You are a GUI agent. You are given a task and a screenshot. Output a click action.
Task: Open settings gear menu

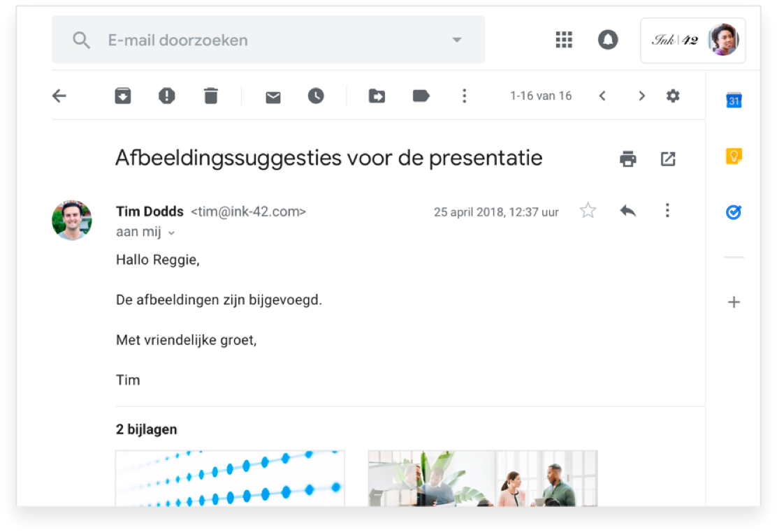point(673,96)
